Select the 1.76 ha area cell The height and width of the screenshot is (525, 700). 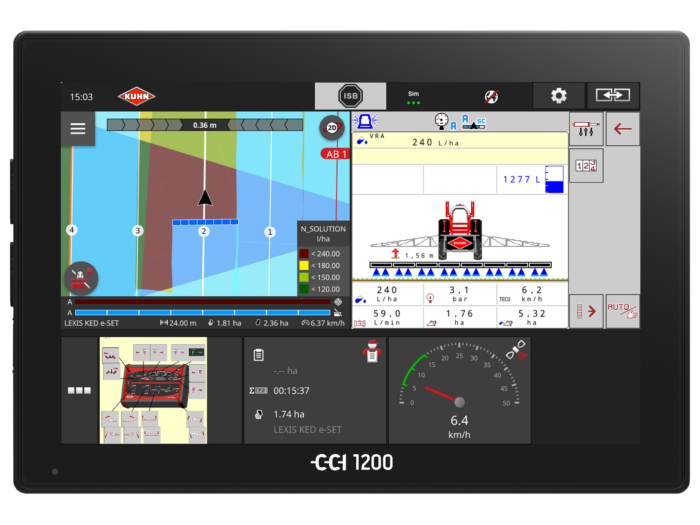(459, 317)
